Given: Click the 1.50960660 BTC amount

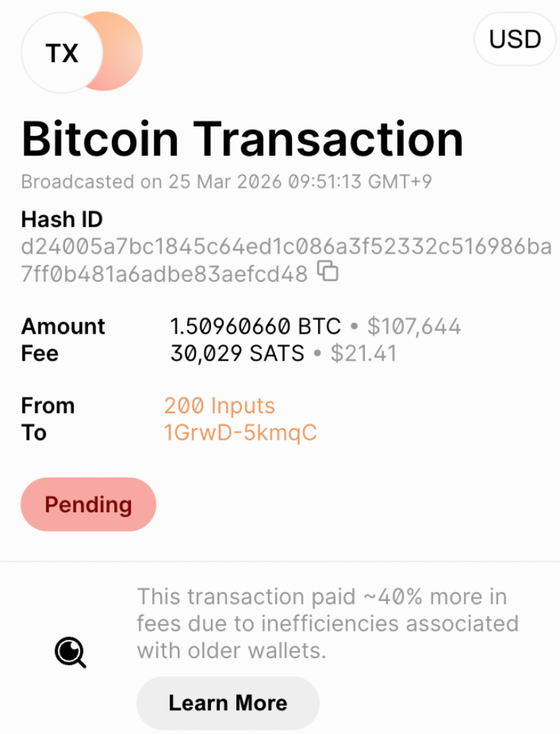Looking at the screenshot, I should click(x=255, y=327).
